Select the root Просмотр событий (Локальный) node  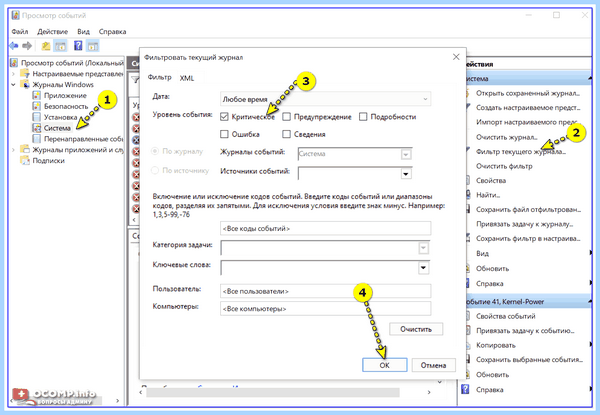tap(72, 63)
